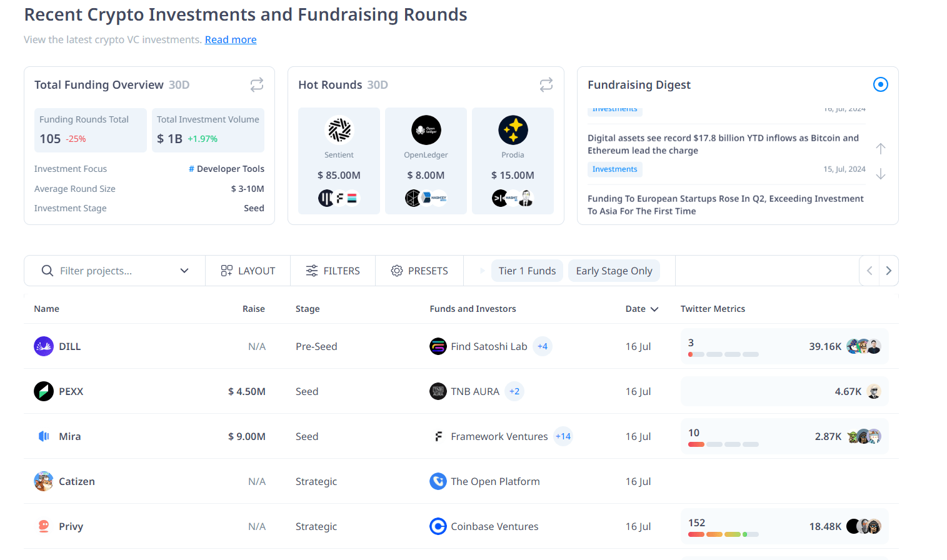Screen dimensions: 947x560
Task: Toggle the Tier 1 Funds filter
Action: [527, 271]
